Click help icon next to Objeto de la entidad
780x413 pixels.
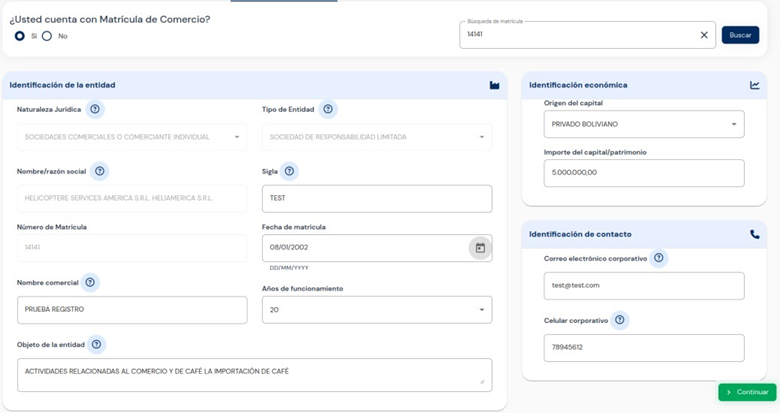coord(96,345)
